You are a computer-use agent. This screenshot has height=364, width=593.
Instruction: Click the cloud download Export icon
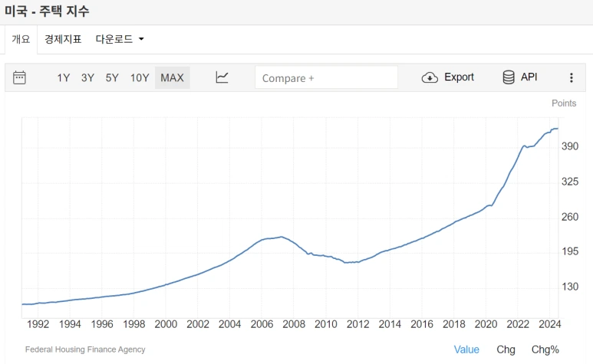(x=430, y=77)
